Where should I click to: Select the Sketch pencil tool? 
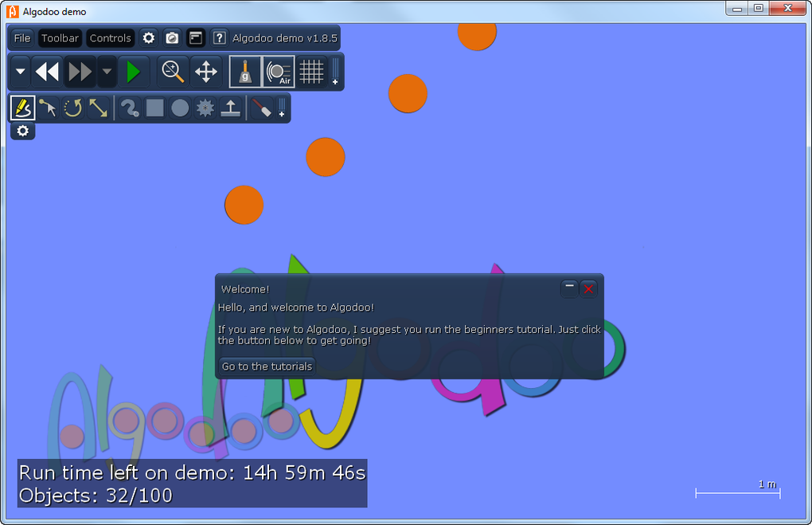pos(22,108)
